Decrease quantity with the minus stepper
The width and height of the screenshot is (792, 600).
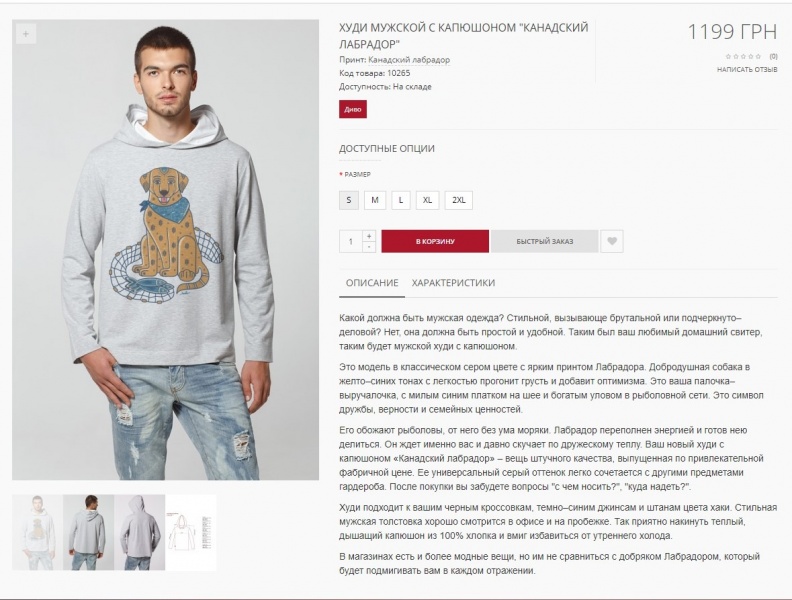pyautogui.click(x=369, y=247)
